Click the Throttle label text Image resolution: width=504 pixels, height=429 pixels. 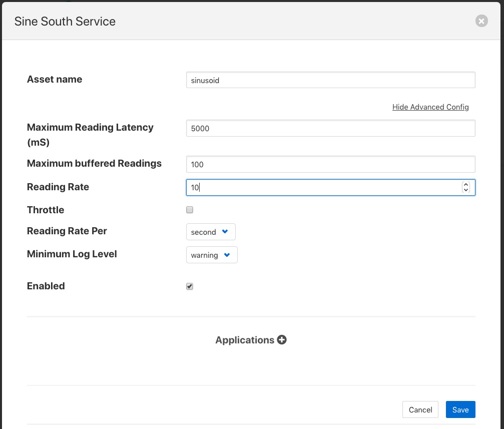coord(46,210)
